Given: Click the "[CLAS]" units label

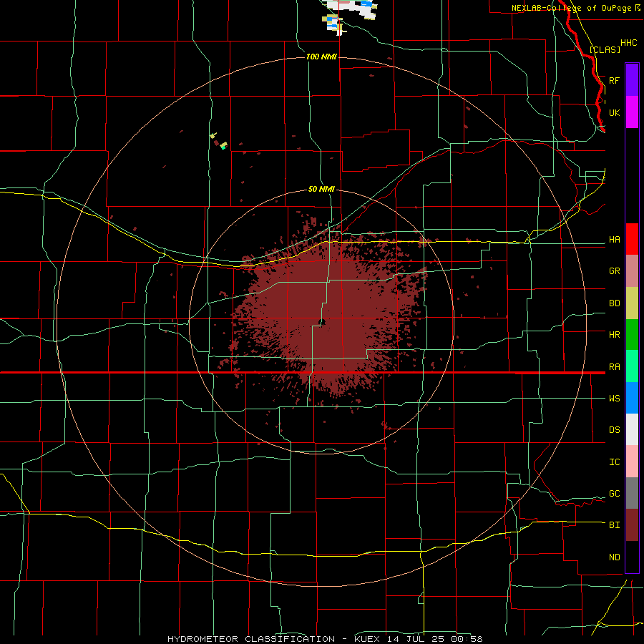Looking at the screenshot, I should pos(605,49).
